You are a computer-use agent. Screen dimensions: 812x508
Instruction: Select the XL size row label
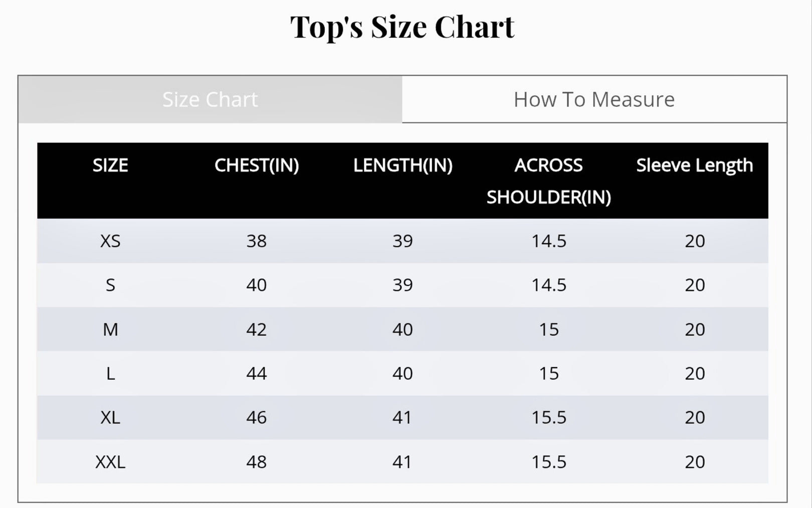(x=110, y=418)
